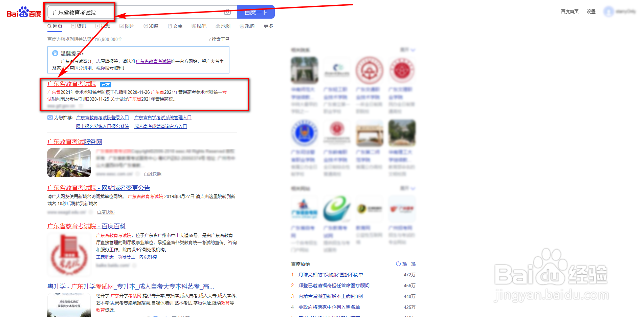Open 百度快照 of 服务网 result

153,174
